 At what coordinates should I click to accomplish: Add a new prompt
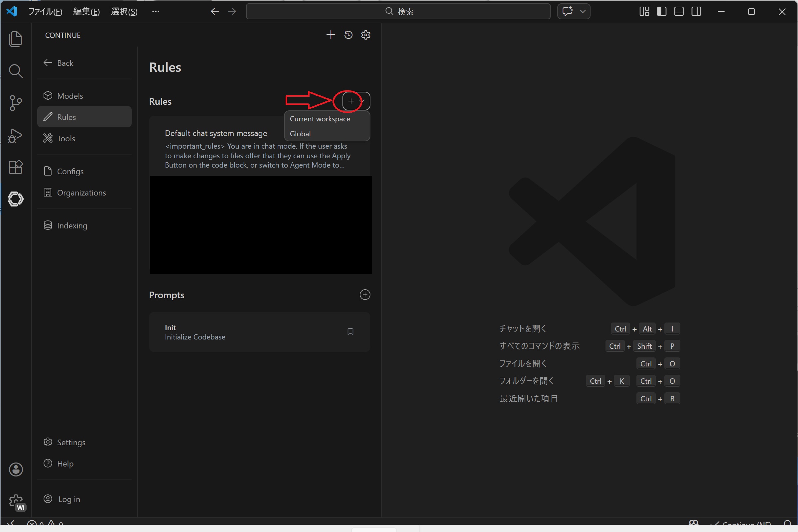point(365,295)
